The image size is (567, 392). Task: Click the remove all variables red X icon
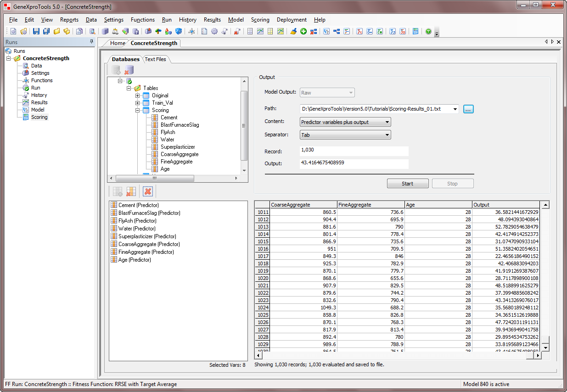147,191
